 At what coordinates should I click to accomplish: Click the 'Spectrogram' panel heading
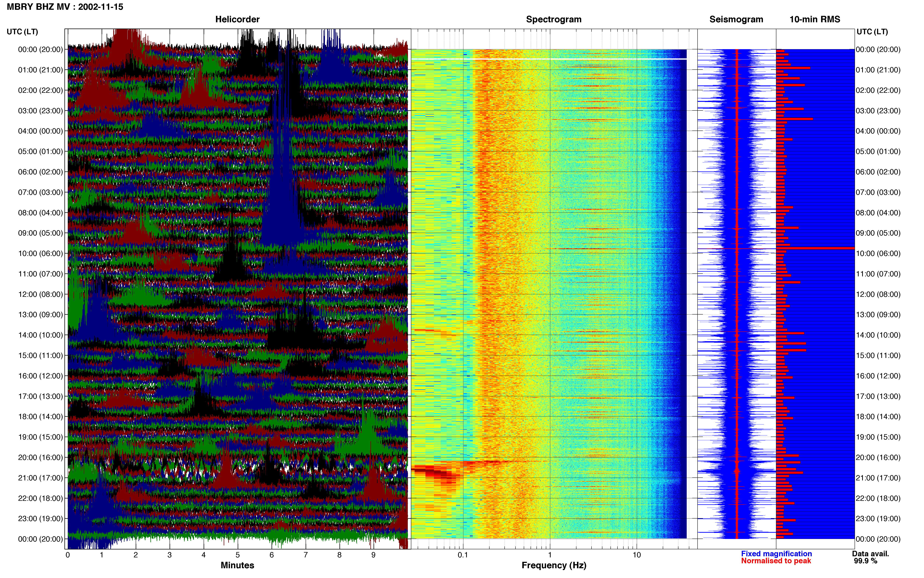tap(554, 19)
